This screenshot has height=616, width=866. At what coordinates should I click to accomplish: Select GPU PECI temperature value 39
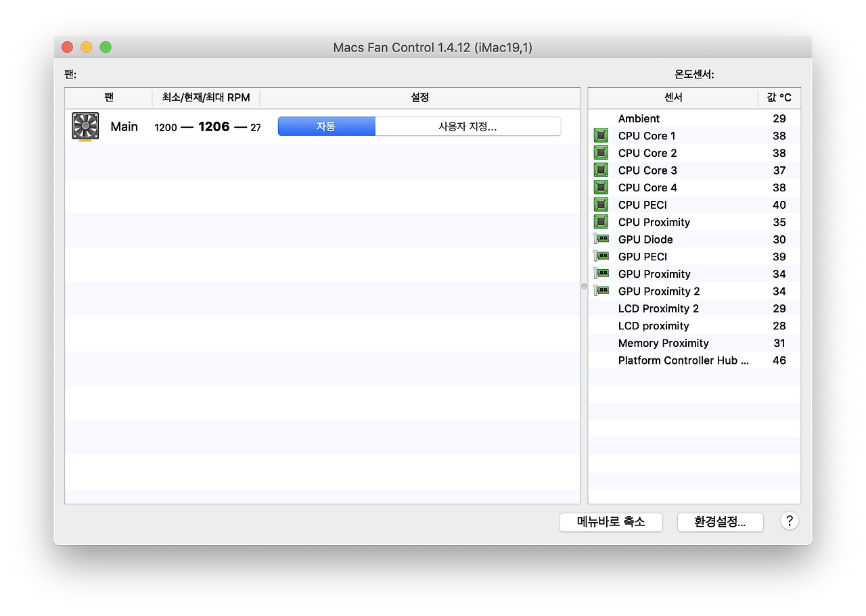(x=779, y=256)
